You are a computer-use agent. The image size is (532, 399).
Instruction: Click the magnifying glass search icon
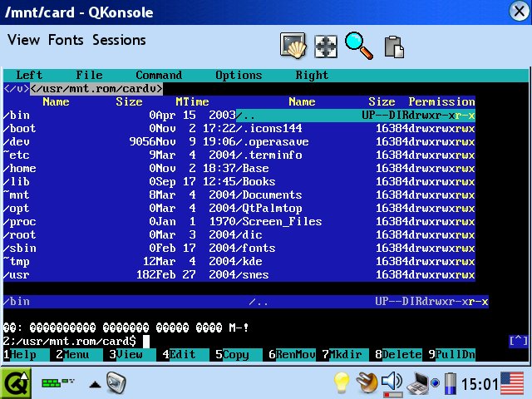tap(359, 46)
